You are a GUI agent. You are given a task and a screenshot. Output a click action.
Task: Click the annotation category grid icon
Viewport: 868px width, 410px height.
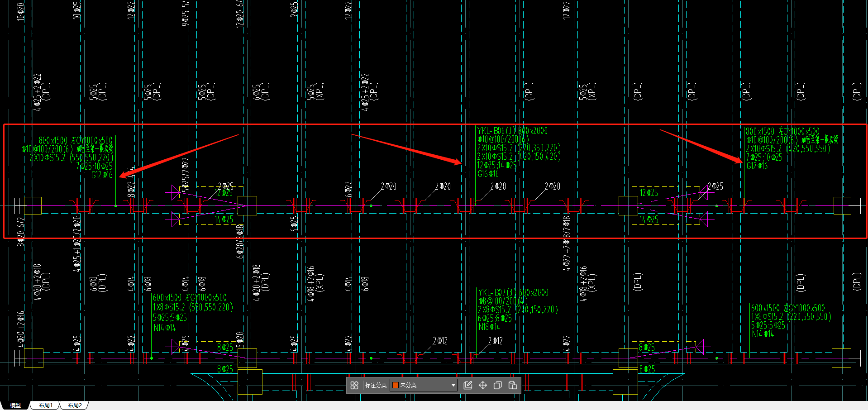(354, 385)
